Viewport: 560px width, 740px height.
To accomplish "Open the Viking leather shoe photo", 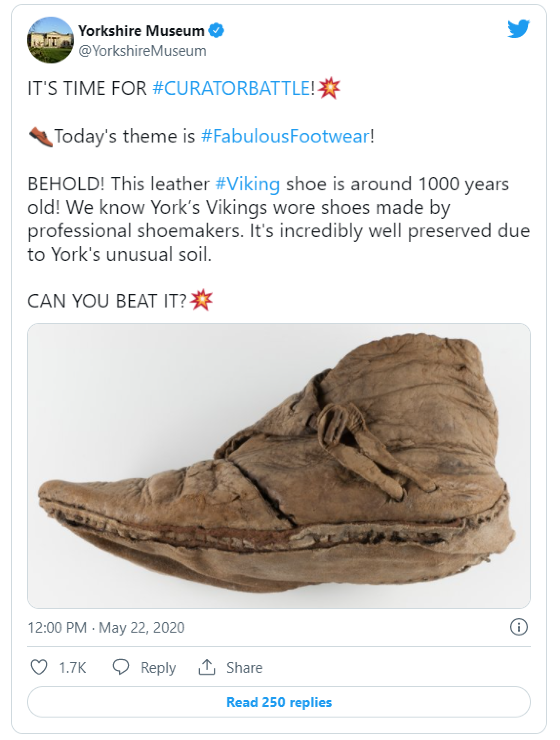I will point(279,466).
